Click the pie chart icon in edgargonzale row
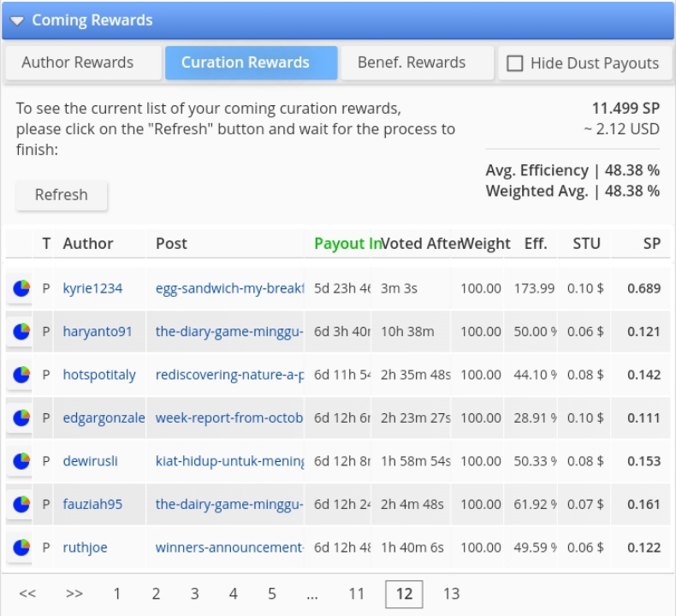 point(21,418)
